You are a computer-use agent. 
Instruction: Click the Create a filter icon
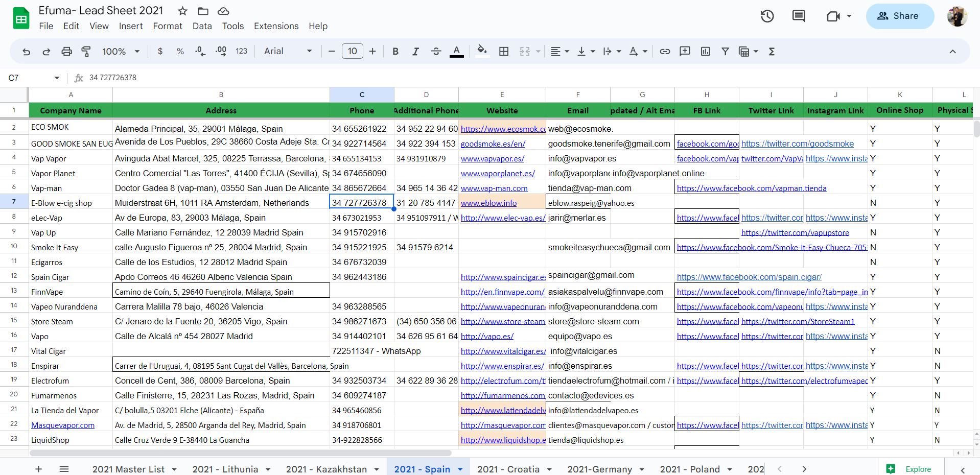coord(725,51)
